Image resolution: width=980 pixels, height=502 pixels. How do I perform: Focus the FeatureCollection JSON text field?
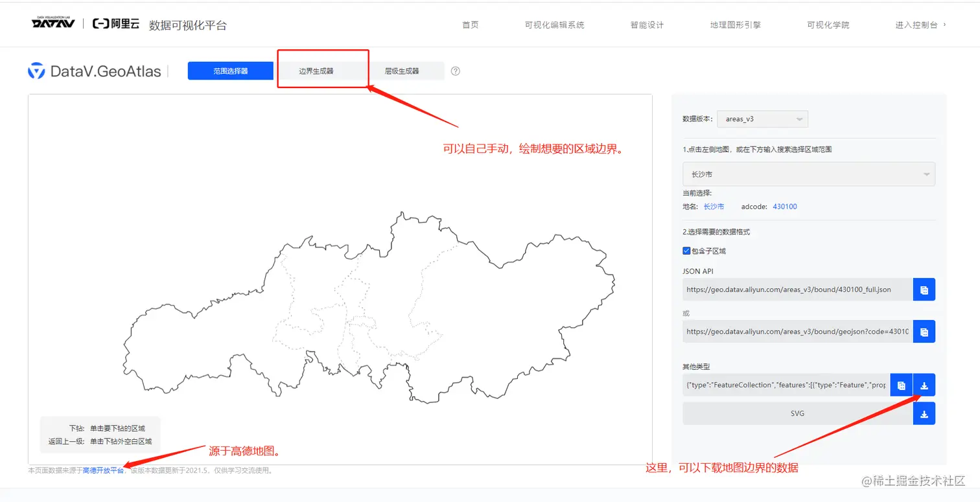click(786, 385)
